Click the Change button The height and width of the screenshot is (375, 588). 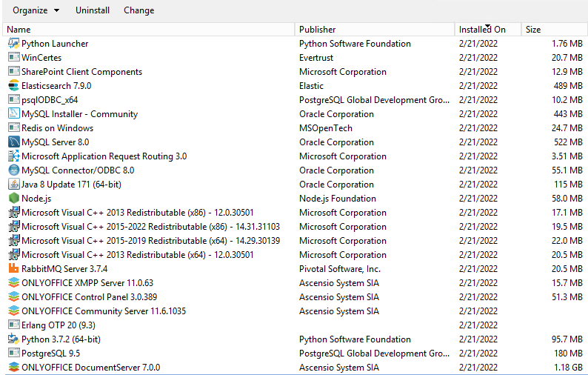click(138, 10)
